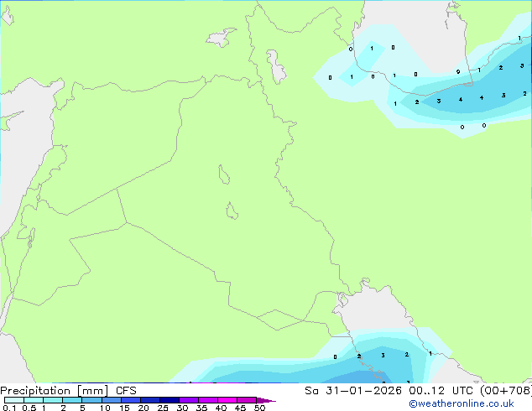Screen dimensions: 532x411
Task: Click the above-50 legend arrow tip
Action: click(x=266, y=400)
